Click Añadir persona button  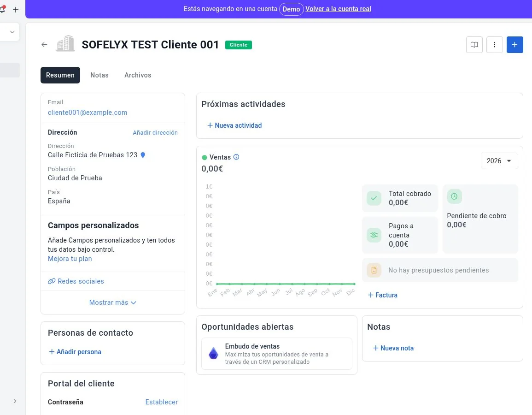75,352
